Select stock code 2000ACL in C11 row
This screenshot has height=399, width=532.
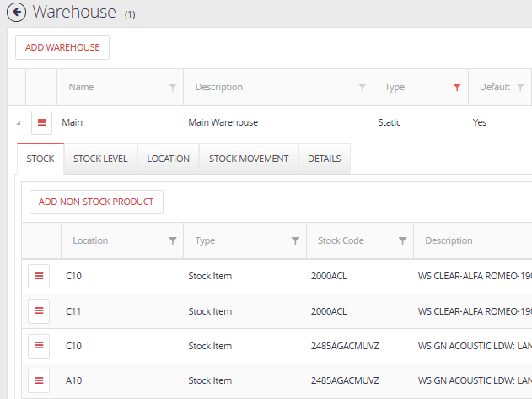[x=329, y=311]
